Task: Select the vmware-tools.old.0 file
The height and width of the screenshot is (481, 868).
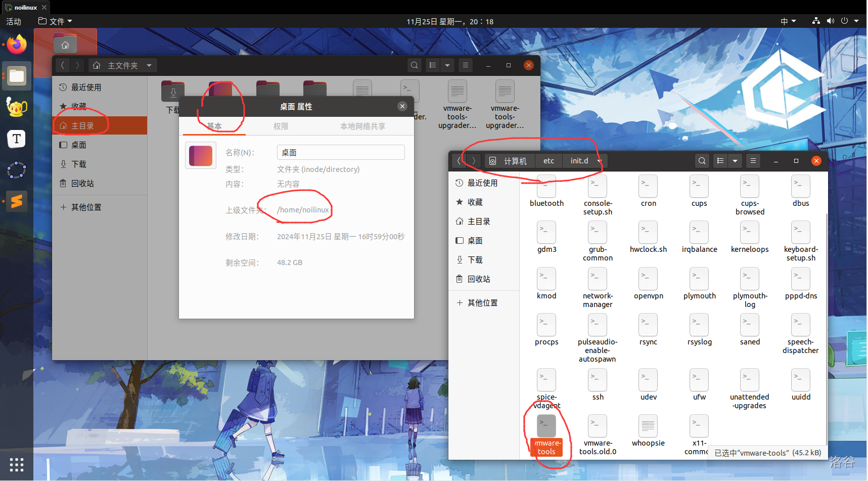Action: [598, 435]
